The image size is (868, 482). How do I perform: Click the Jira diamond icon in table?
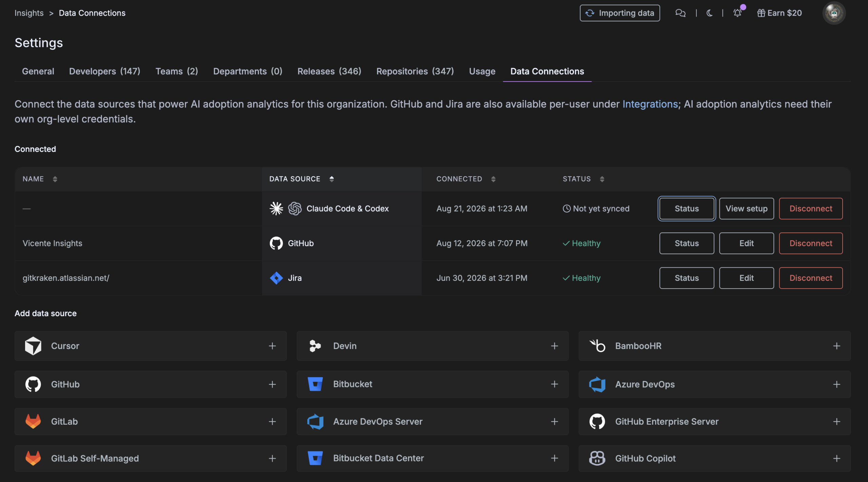pyautogui.click(x=276, y=277)
